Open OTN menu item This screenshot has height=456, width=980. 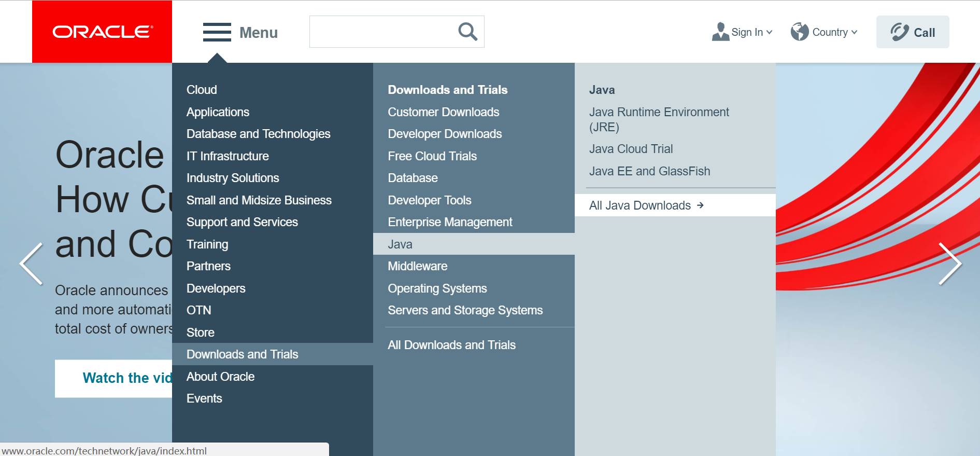198,310
